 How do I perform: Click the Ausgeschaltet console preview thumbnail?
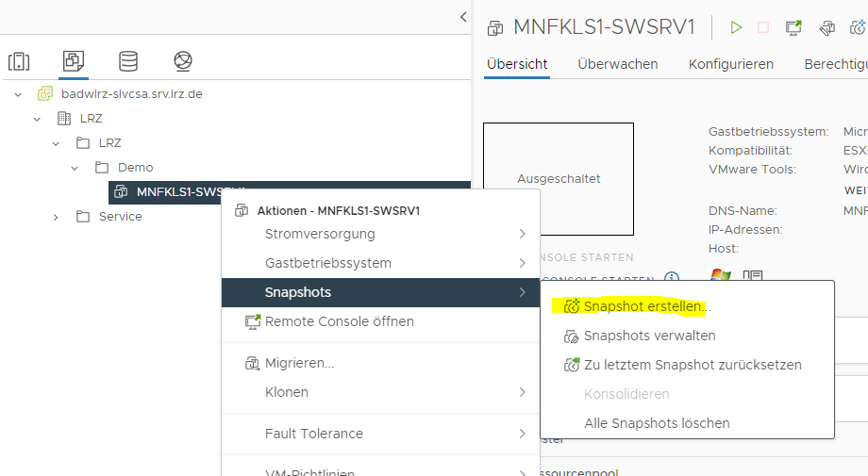tap(559, 178)
